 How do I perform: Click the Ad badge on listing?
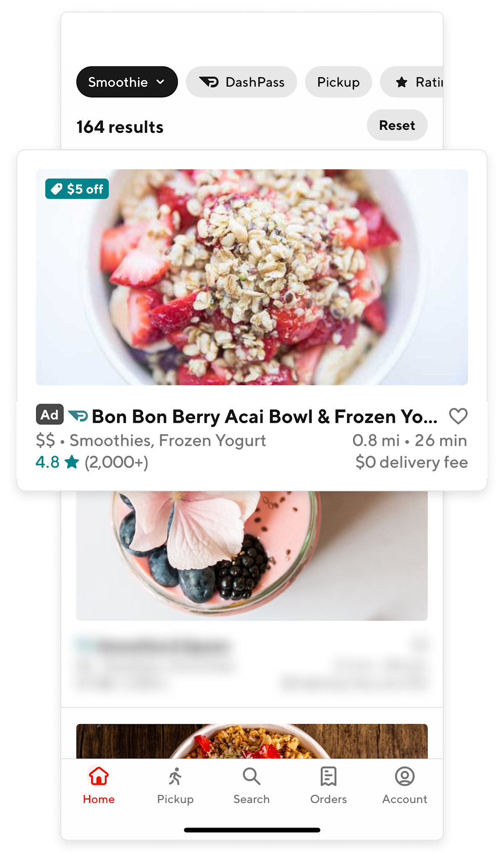click(50, 415)
